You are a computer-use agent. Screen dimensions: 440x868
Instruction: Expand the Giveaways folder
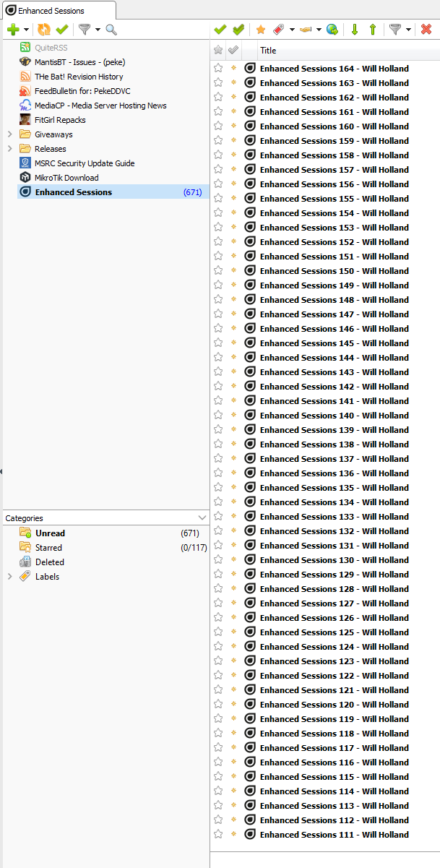point(9,134)
